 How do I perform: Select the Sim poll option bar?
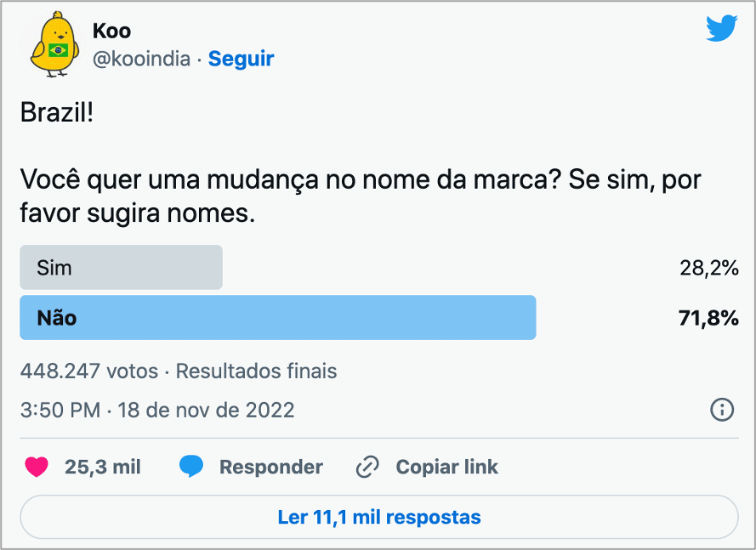[121, 268]
